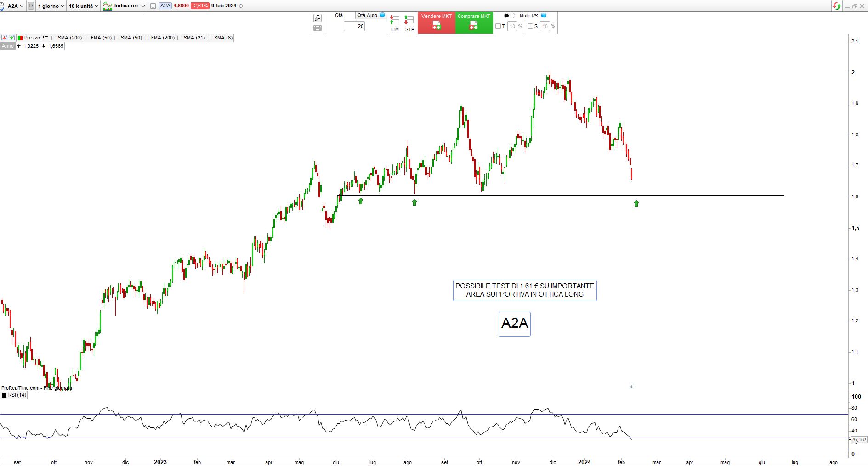Open the A2A symbol dropdown
Screen dimensions: 868x466
tap(16, 6)
